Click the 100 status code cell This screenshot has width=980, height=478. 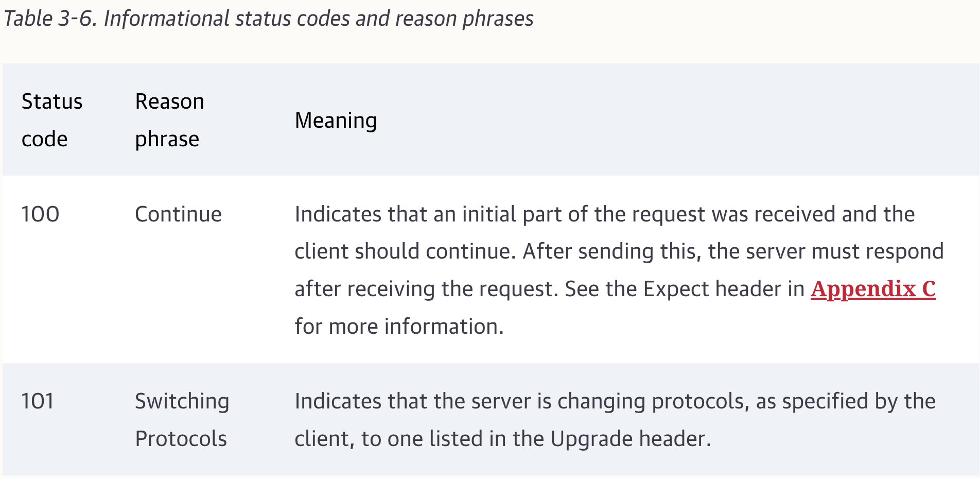pyautogui.click(x=40, y=214)
